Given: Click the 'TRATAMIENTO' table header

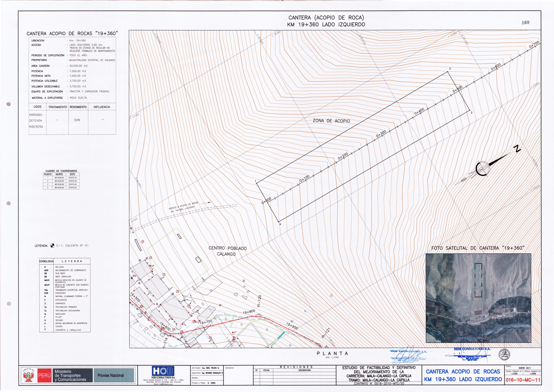Looking at the screenshot, I should pos(58,107).
